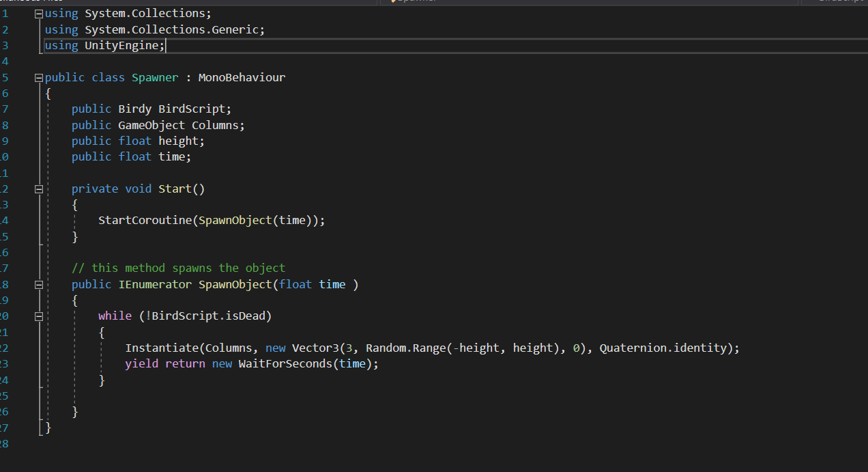Click height in the float field declaration

coord(178,141)
